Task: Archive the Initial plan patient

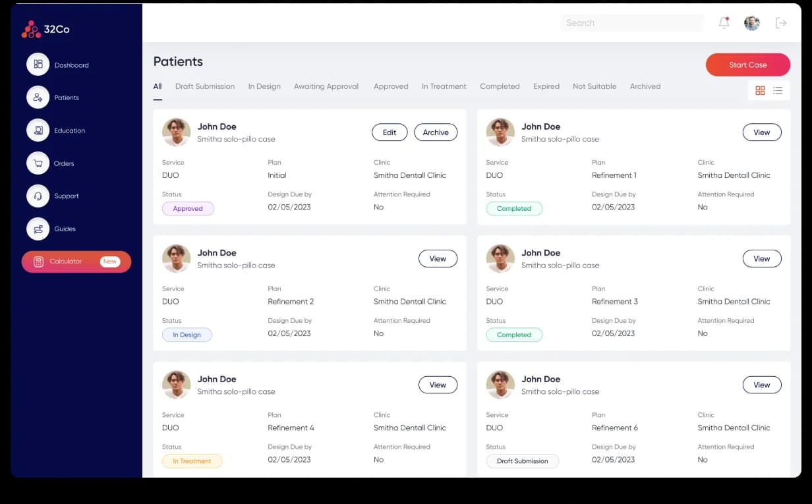Action: point(436,132)
